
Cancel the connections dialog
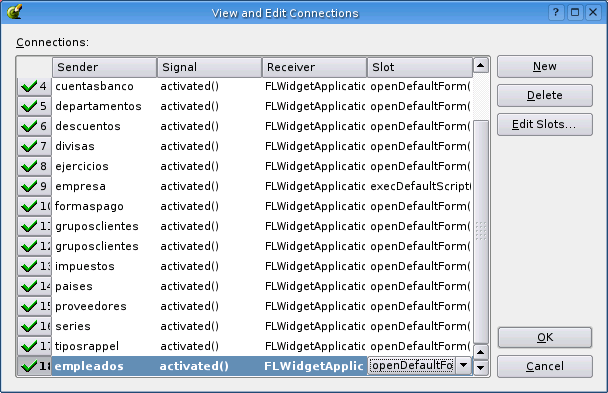[x=545, y=366]
